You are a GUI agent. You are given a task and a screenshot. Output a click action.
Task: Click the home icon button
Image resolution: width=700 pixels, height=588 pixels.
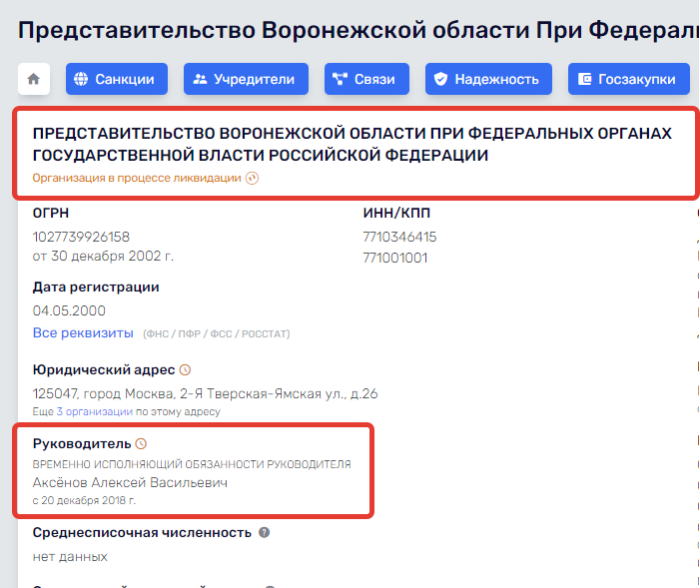point(34,79)
